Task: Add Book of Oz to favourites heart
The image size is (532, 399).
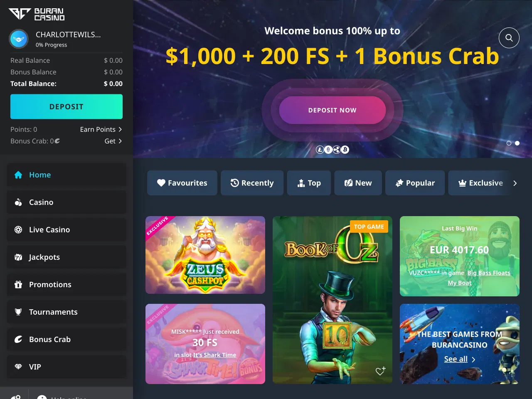Action: (x=380, y=371)
